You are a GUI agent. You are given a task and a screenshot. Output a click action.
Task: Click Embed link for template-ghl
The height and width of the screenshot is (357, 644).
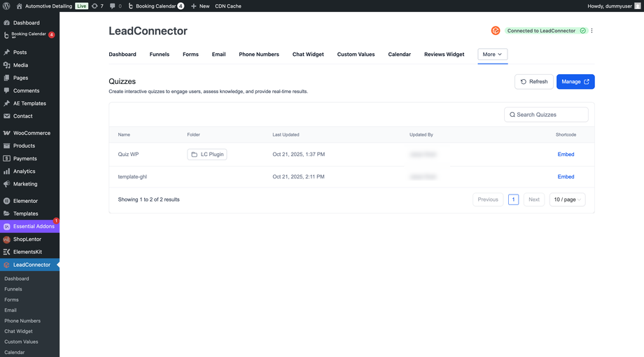pos(566,177)
